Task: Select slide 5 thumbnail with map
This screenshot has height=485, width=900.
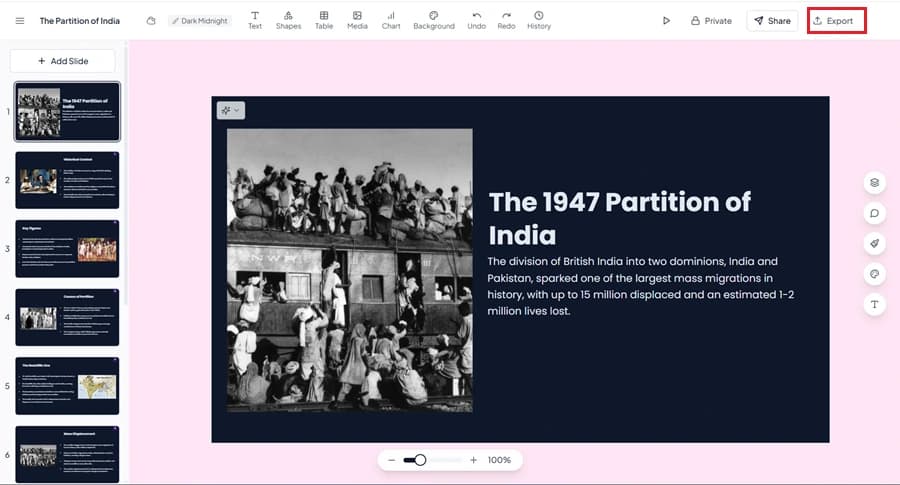Action: pos(67,386)
